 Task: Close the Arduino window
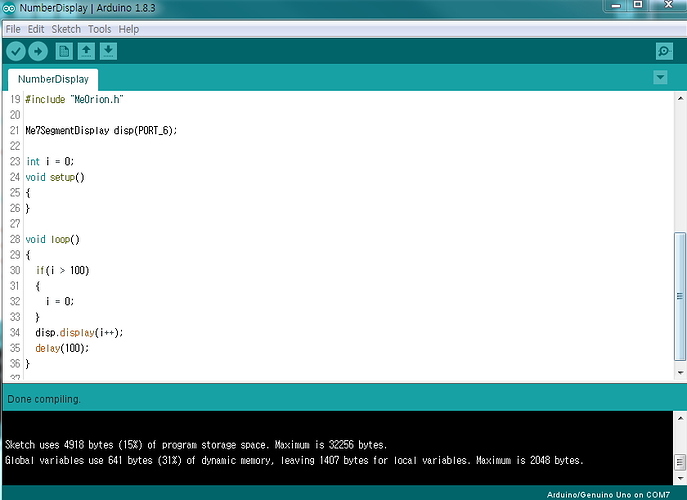point(668,5)
